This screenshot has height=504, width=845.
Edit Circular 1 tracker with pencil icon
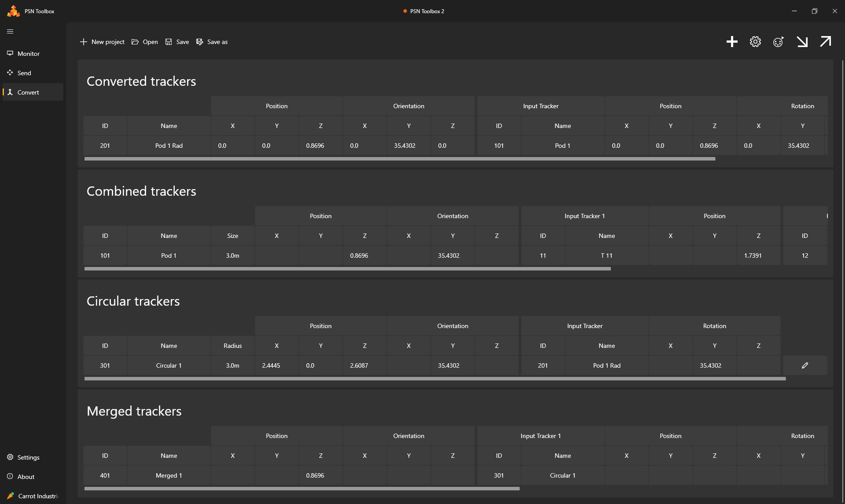[805, 365]
